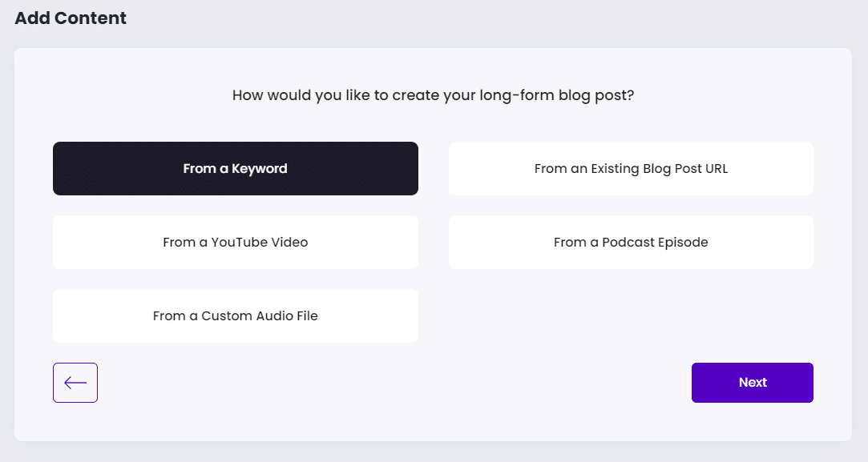
Task: Choose From an Existing Blog Post URL
Action: point(631,168)
